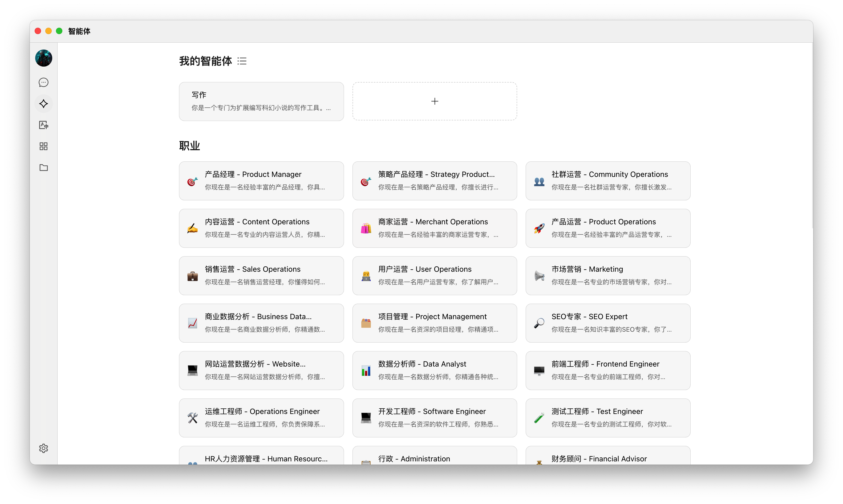Open the 项目管理 Project Management agent
The image size is (843, 504).
434,323
